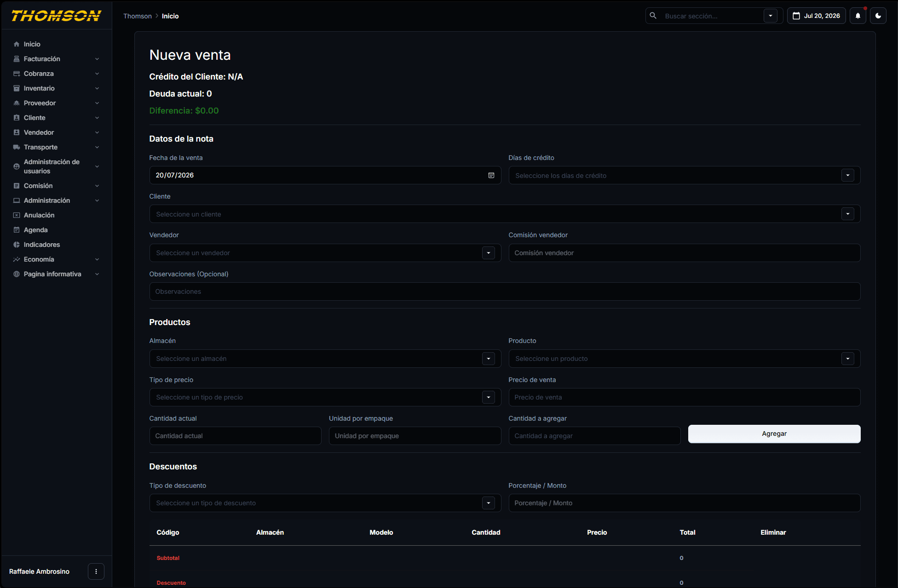The image size is (898, 588).
Task: Click the Administración de usuarios icon
Action: (x=17, y=166)
